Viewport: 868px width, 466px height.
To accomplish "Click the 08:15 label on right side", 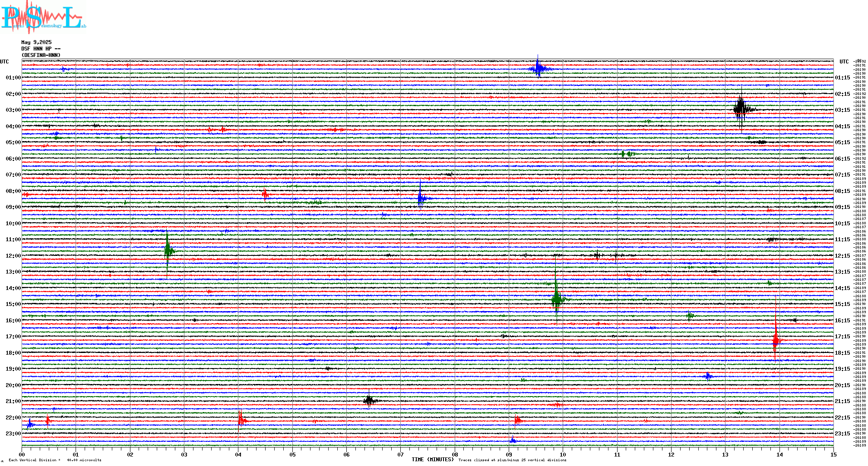I will point(842,191).
